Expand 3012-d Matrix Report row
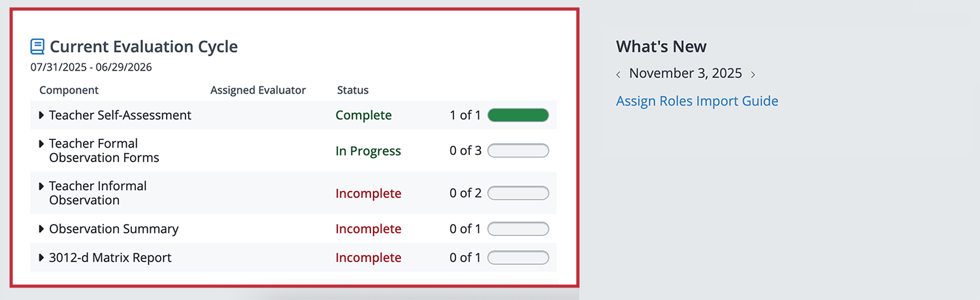 tap(42, 258)
